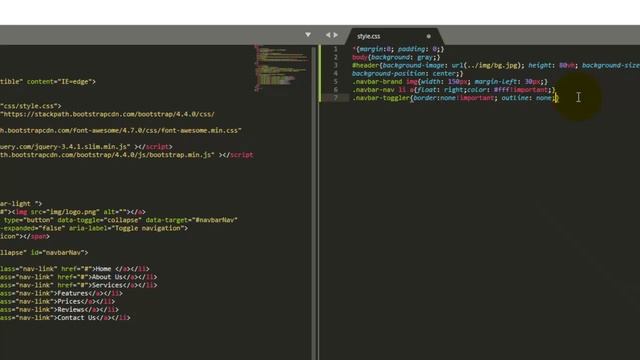The width and height of the screenshot is (640, 360).
Task: Click the stackpath bootstrap CSS URL line
Action: click(107, 114)
